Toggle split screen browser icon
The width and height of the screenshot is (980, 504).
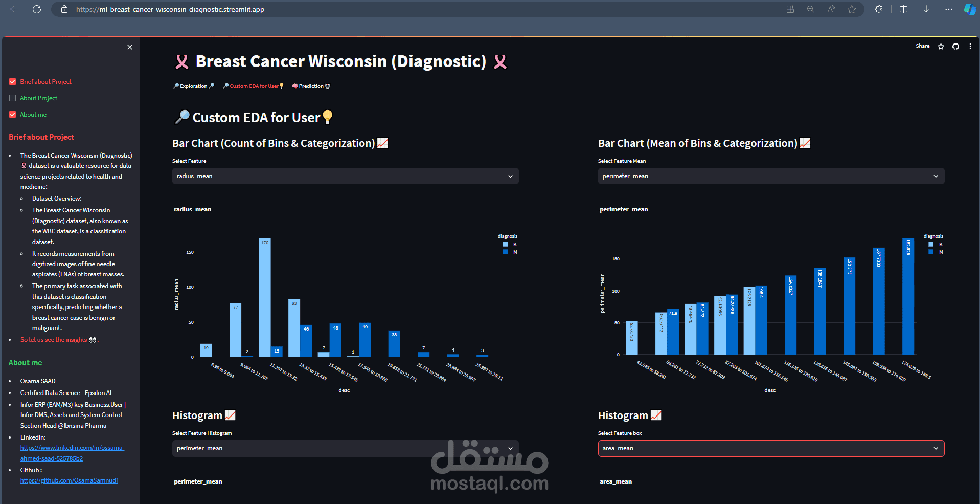(x=903, y=9)
